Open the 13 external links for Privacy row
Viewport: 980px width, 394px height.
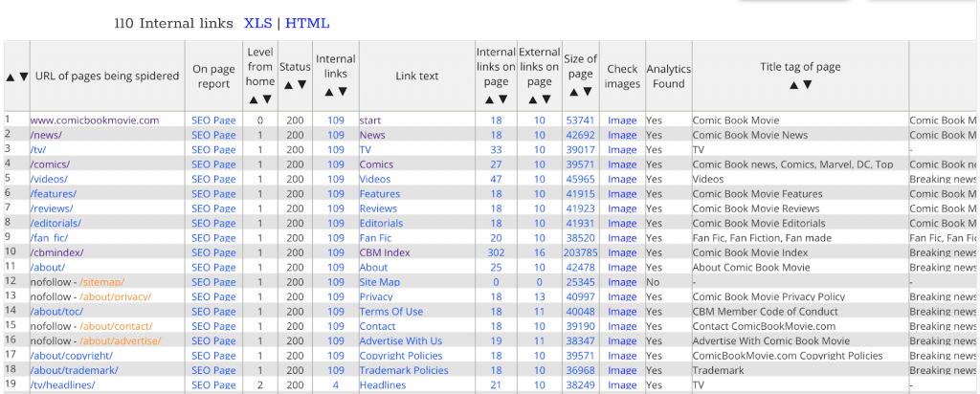(x=540, y=296)
